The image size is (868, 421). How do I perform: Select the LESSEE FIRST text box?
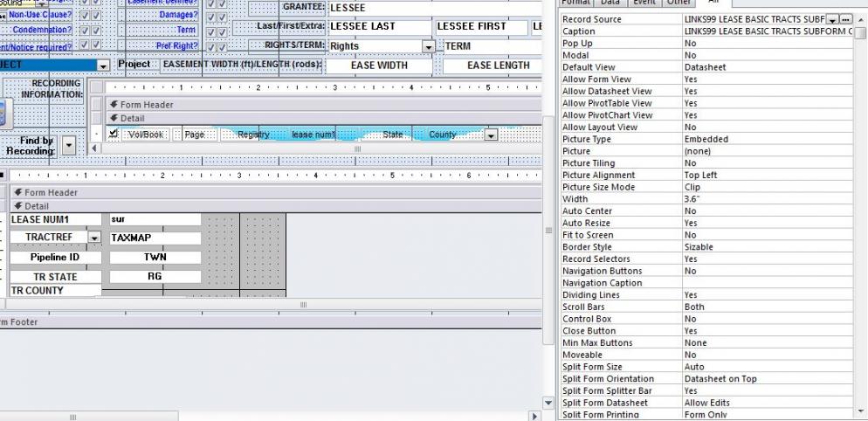click(x=482, y=27)
